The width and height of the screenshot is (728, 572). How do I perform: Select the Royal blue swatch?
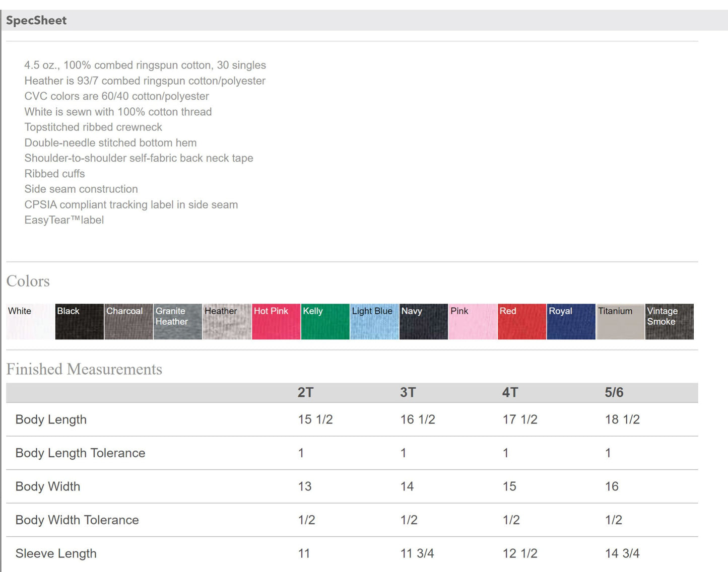(x=571, y=321)
